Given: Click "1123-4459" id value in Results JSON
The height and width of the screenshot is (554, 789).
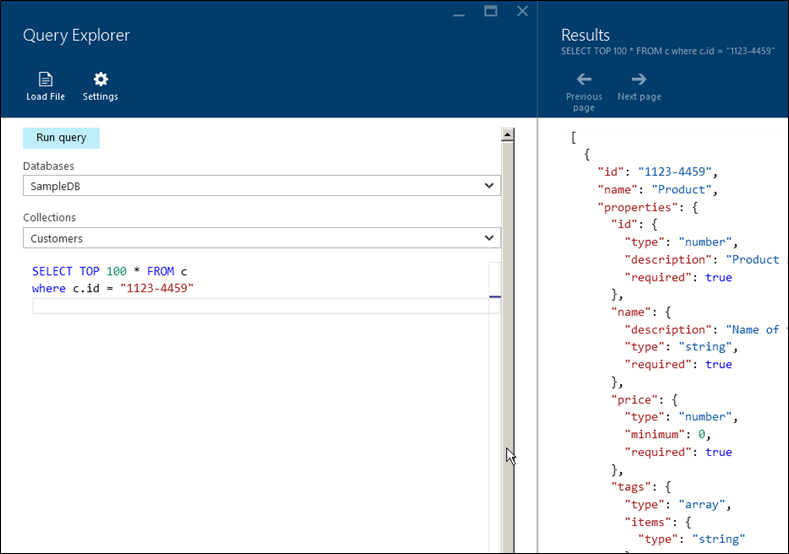Looking at the screenshot, I should point(675,172).
